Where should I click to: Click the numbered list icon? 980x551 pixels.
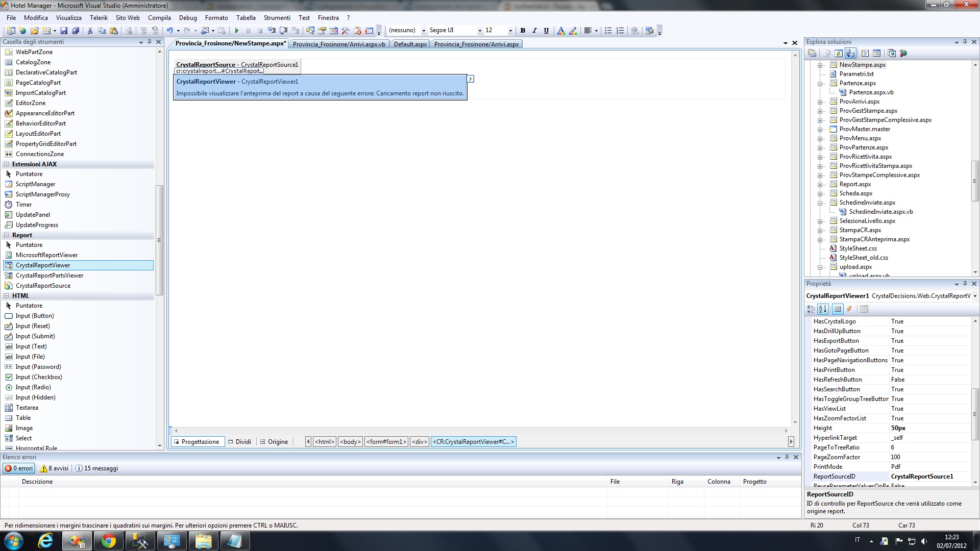[x=620, y=31]
